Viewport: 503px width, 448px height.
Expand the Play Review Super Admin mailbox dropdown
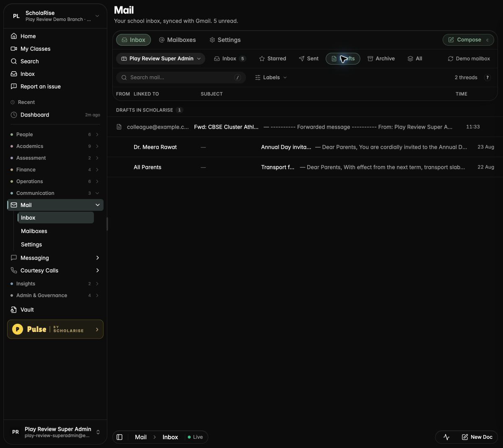click(161, 59)
